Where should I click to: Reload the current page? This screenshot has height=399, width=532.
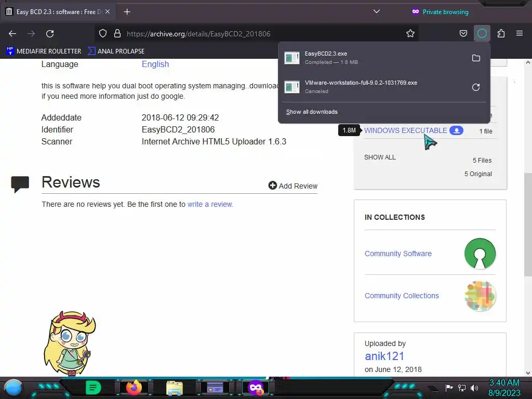coord(50,34)
